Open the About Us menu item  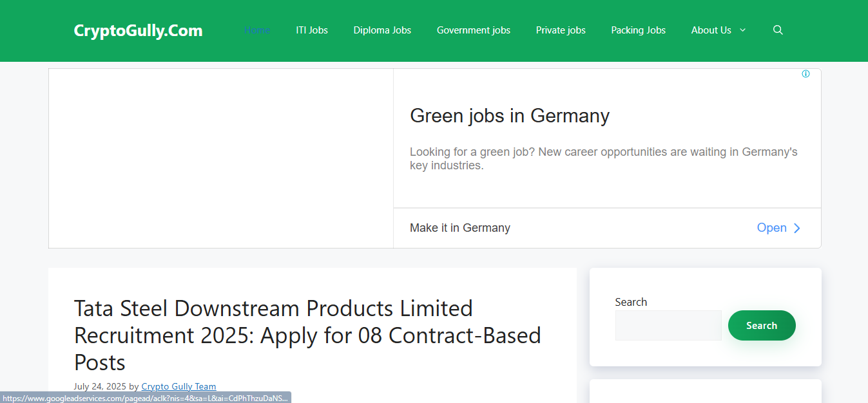711,30
